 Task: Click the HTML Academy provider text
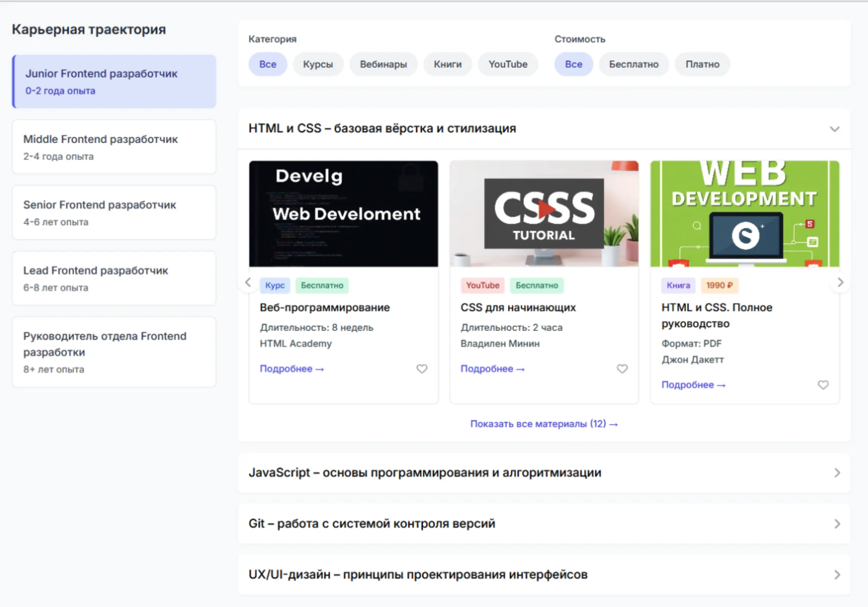[x=296, y=343]
